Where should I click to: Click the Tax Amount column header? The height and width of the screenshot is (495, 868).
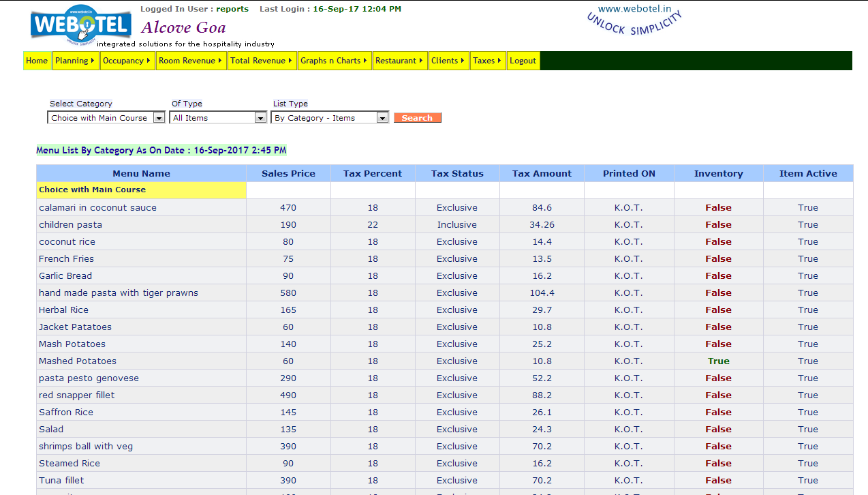point(542,173)
